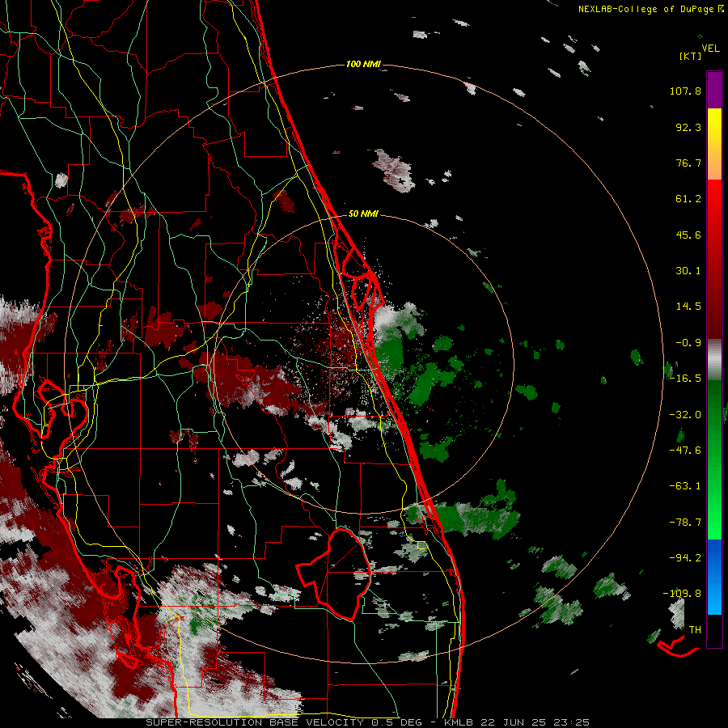Click the 45.6 velocity scale value
The width and height of the screenshot is (728, 728).
(688, 235)
